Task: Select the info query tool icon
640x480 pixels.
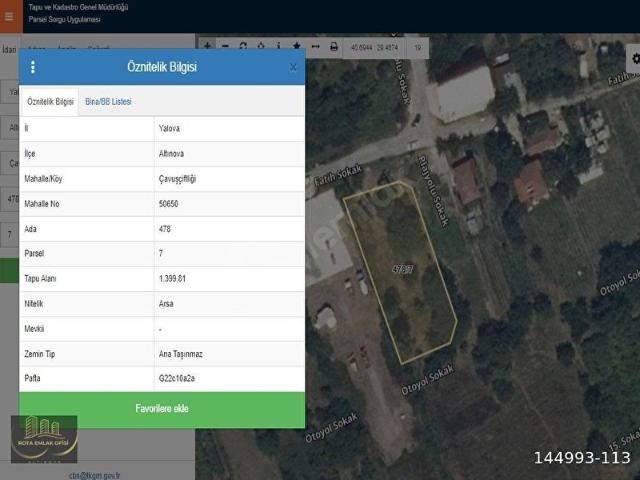Action: [279, 46]
